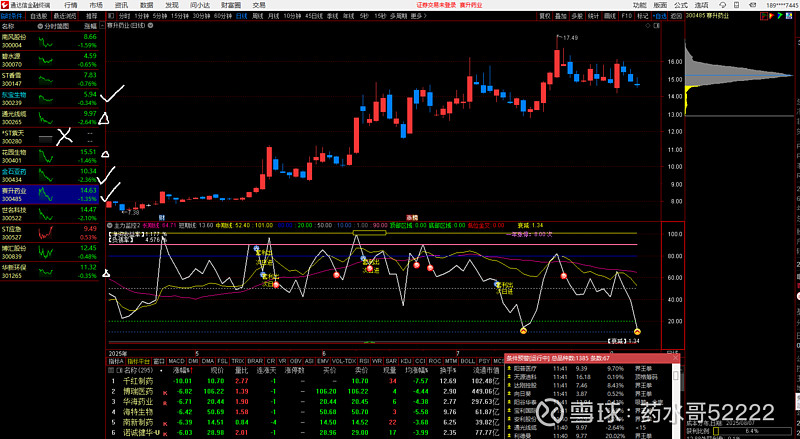800x439 pixels.
Task: Click the 通达信 app logo icon
Action: pyautogui.click(x=5, y=5)
